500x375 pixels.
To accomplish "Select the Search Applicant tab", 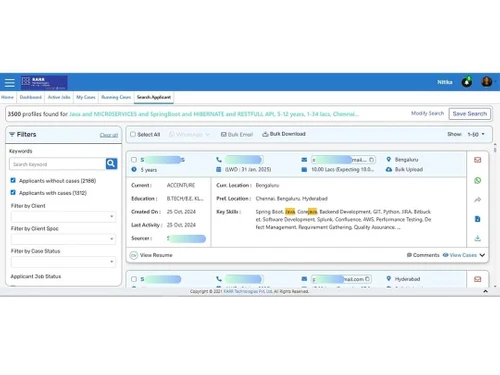I will click(154, 97).
